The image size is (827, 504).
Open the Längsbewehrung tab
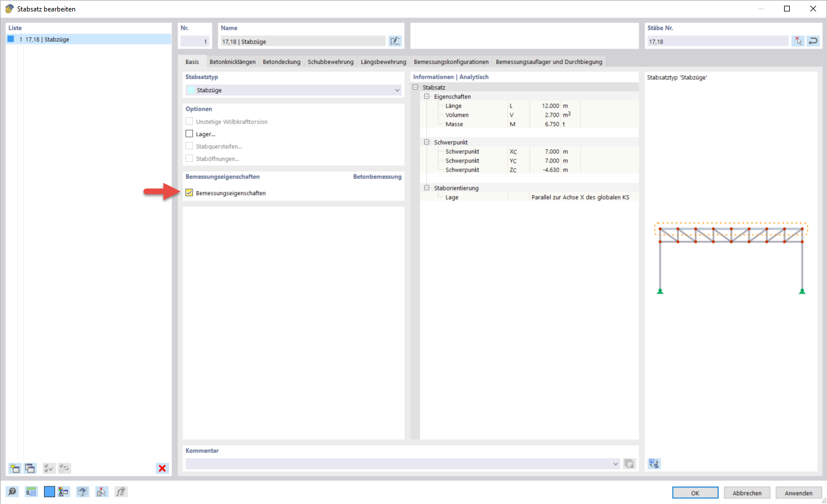[x=383, y=61]
